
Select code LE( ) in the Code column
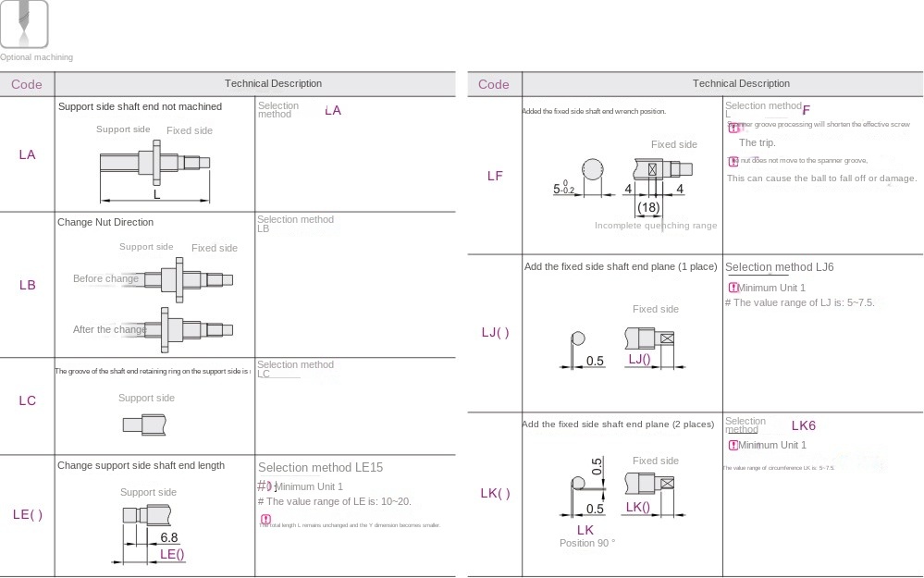tap(27, 514)
